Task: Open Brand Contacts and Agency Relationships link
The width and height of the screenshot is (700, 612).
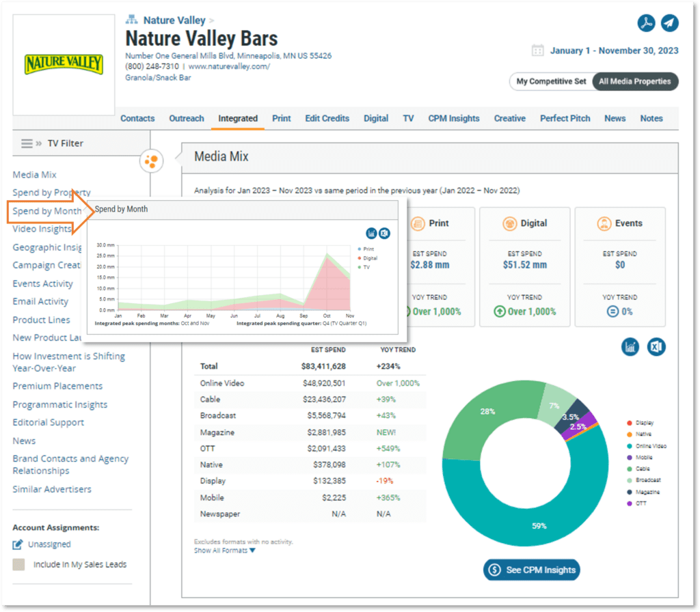Action: click(x=70, y=464)
